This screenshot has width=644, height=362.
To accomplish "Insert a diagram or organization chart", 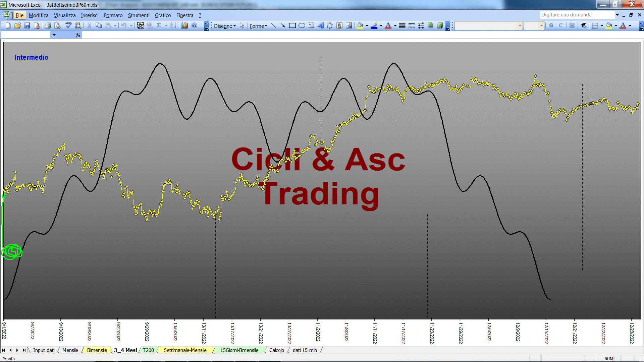I will click(330, 25).
